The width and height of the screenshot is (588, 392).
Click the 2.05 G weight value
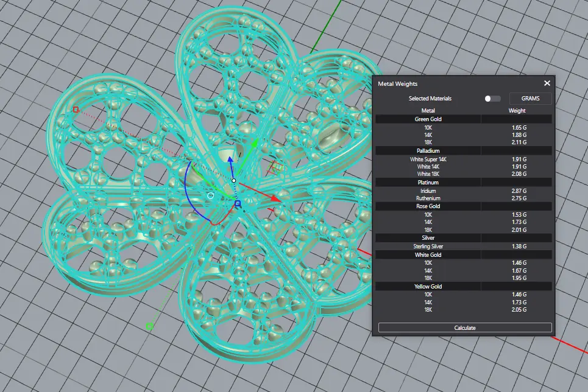click(x=519, y=310)
